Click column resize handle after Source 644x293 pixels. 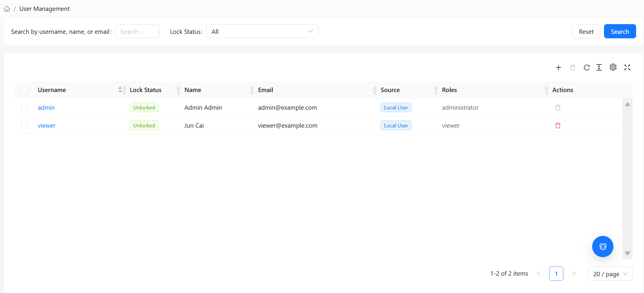(x=436, y=90)
